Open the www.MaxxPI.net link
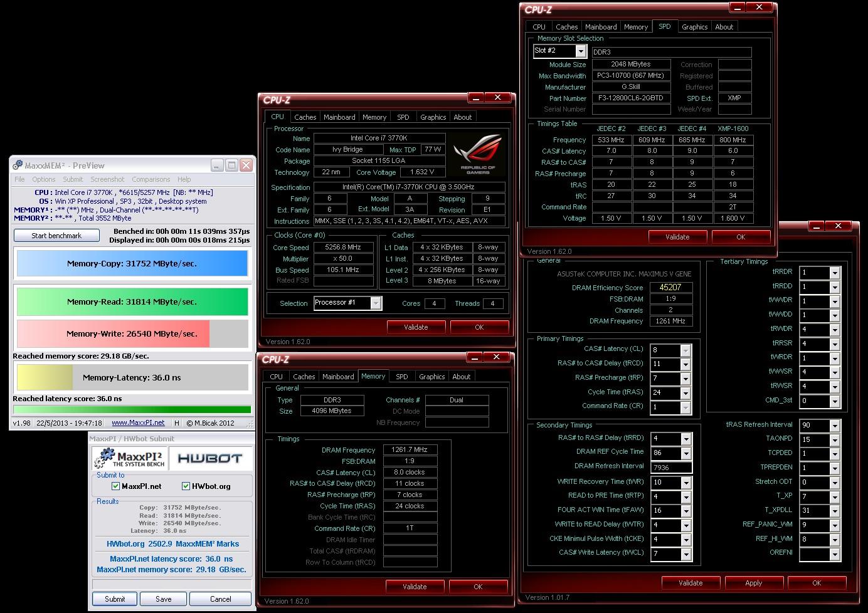This screenshot has height=613, width=868. pyautogui.click(x=138, y=423)
